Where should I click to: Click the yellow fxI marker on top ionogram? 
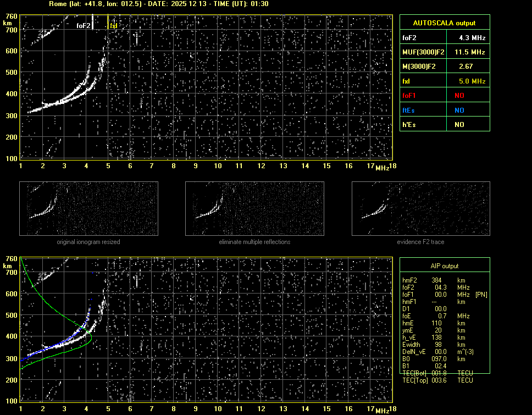pyautogui.click(x=113, y=25)
